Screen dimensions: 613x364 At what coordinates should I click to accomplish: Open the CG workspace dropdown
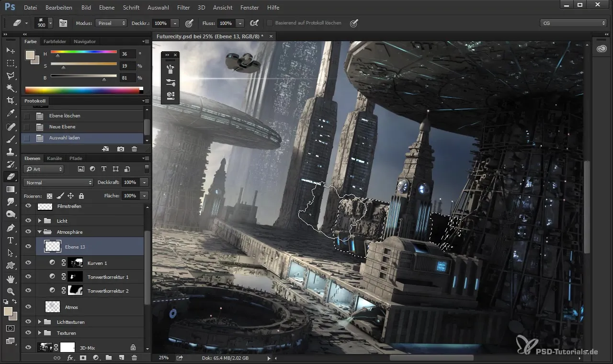point(573,23)
